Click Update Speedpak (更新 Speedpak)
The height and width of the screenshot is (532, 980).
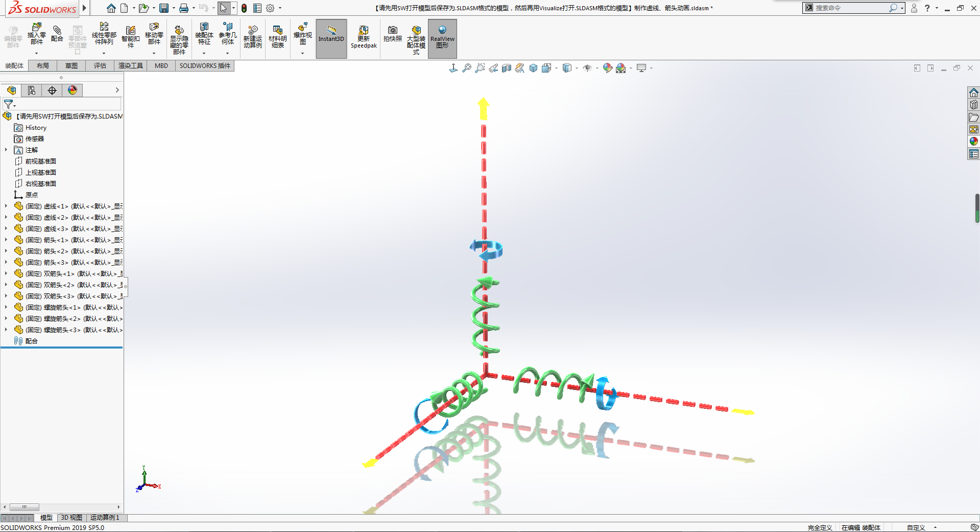(364, 37)
